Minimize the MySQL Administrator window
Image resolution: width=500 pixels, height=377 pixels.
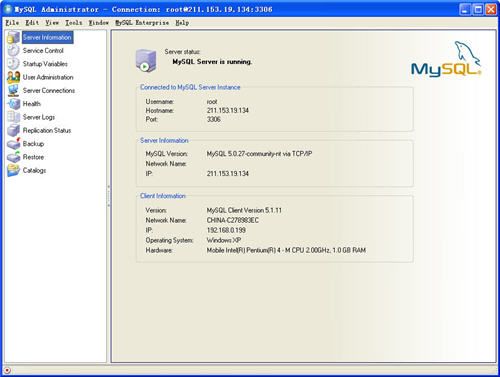(465, 9)
